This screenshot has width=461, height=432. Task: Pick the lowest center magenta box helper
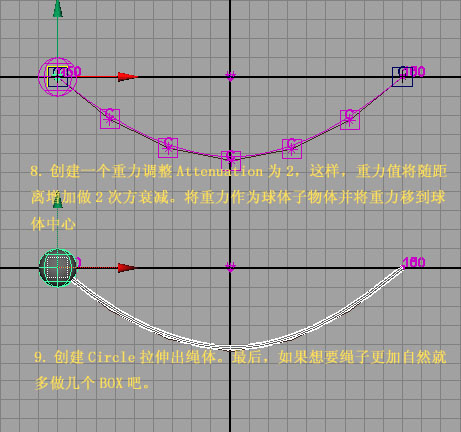(x=231, y=160)
